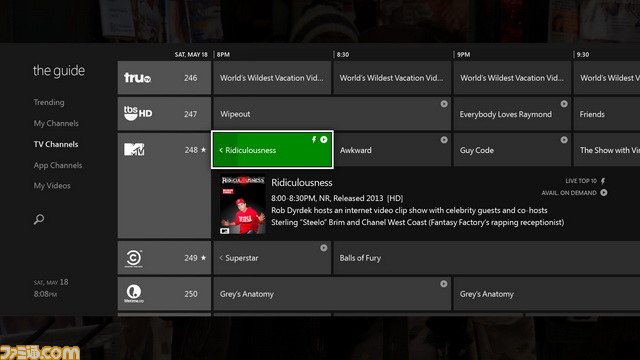Click on-demand icon on Awkward tile
The width and height of the screenshot is (640, 360).
pos(444,140)
